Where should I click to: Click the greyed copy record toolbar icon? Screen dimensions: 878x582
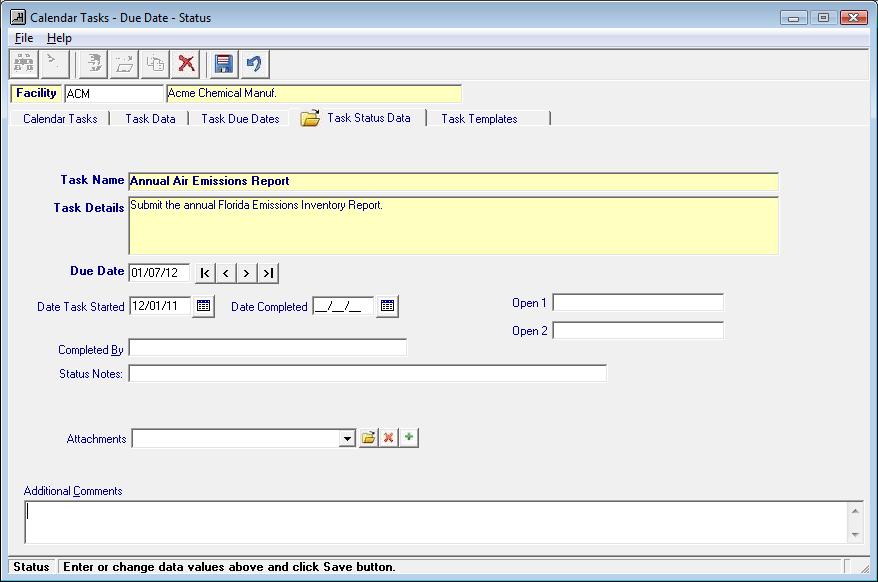click(x=155, y=64)
